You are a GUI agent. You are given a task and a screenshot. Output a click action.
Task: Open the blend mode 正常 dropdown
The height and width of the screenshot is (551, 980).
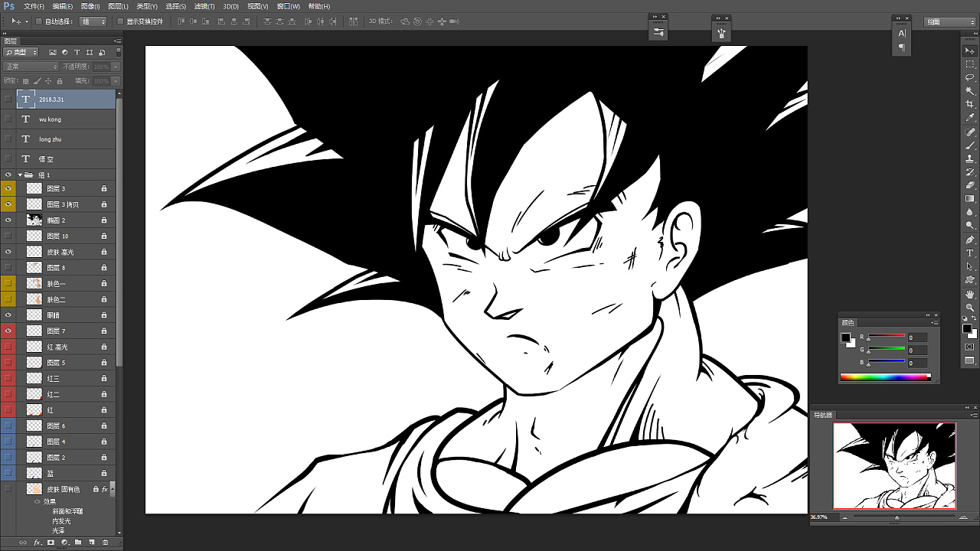tap(31, 67)
